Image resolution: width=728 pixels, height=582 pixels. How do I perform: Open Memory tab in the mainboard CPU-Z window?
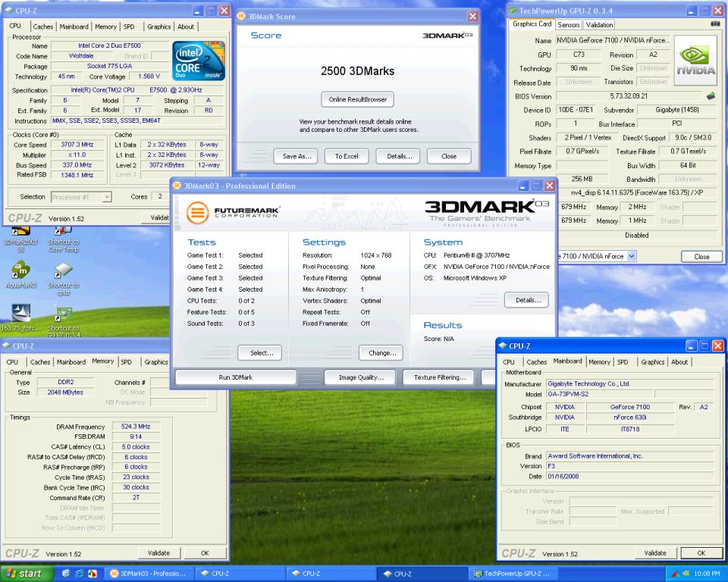point(599,362)
